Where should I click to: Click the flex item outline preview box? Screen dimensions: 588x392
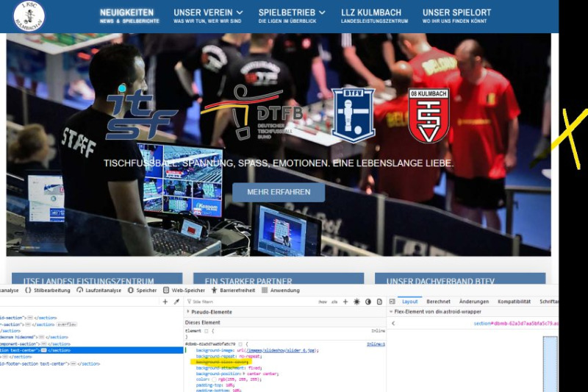(550, 364)
